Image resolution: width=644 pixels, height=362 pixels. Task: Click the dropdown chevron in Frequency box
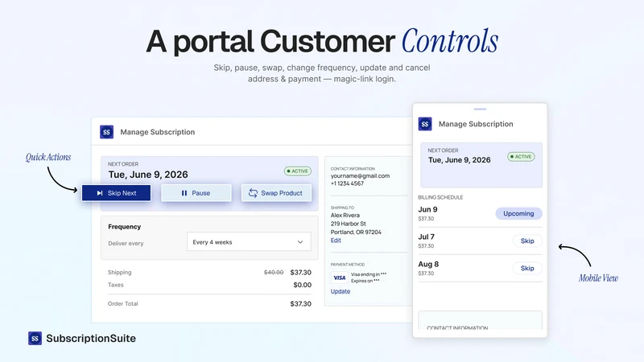click(x=300, y=242)
